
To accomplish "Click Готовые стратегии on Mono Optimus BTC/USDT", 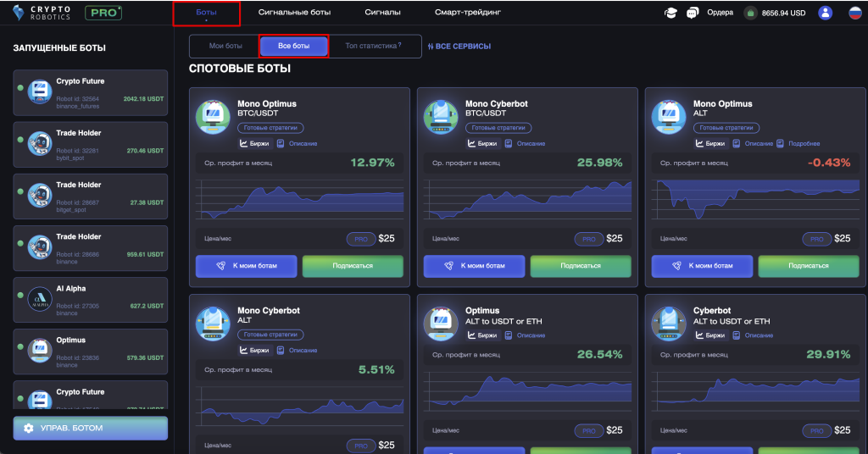I will coord(270,128).
